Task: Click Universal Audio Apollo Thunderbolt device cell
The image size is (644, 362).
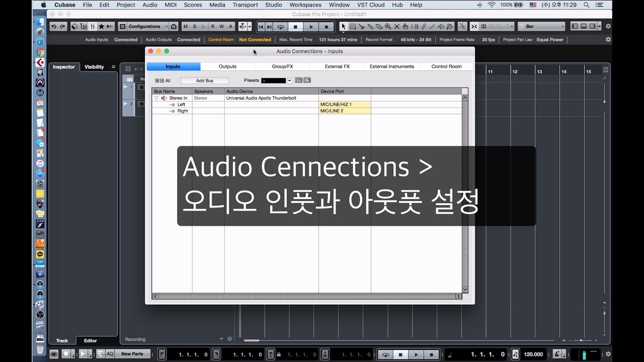Action: point(272,98)
